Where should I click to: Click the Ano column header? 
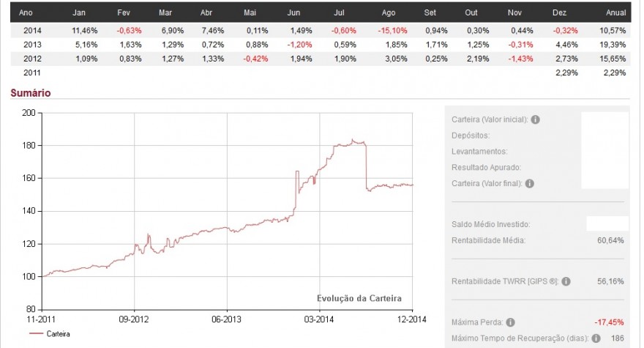click(x=26, y=12)
